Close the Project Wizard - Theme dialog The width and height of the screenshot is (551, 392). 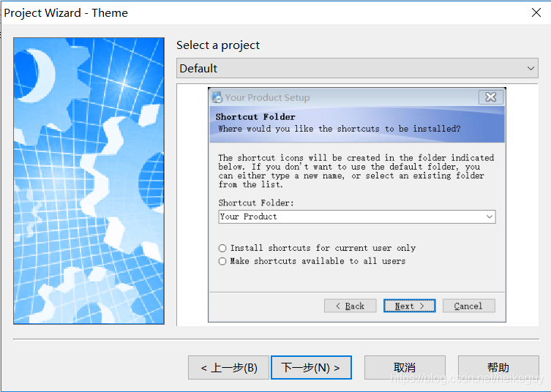point(536,12)
